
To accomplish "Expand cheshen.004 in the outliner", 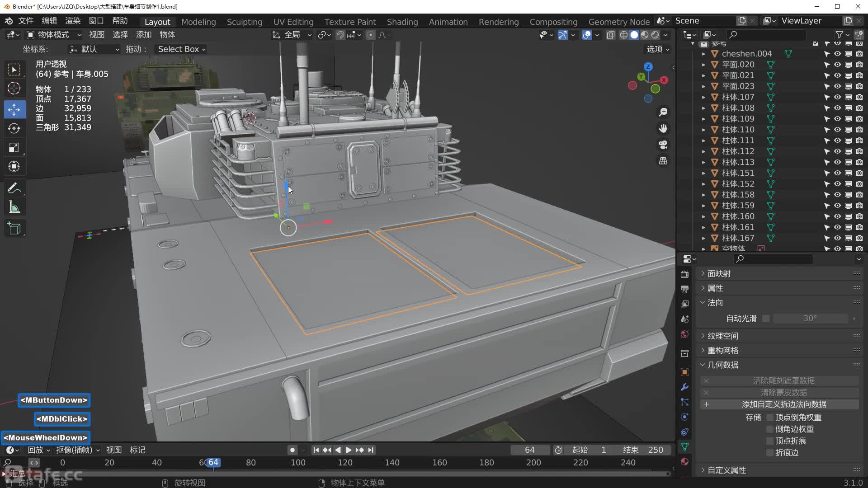I will (703, 54).
